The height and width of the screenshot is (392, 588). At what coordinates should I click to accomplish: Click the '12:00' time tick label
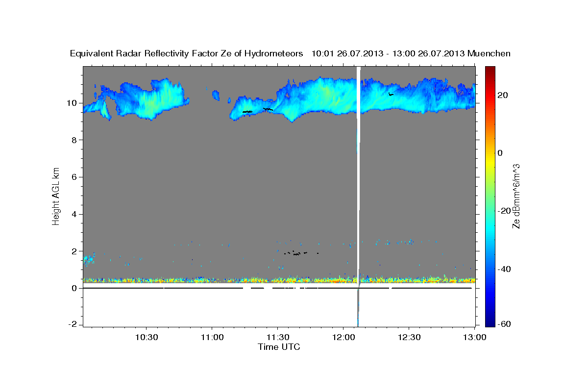point(343,337)
